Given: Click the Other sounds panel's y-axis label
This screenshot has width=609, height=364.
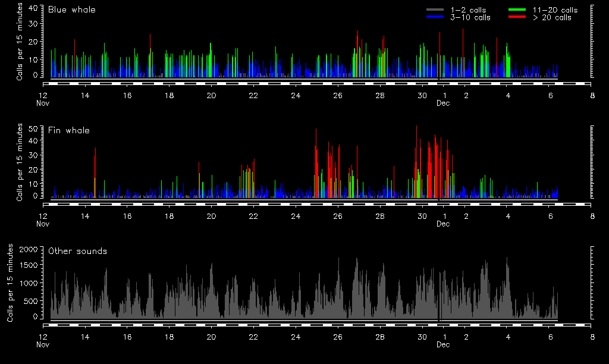Looking at the screenshot, I should 10,283.
